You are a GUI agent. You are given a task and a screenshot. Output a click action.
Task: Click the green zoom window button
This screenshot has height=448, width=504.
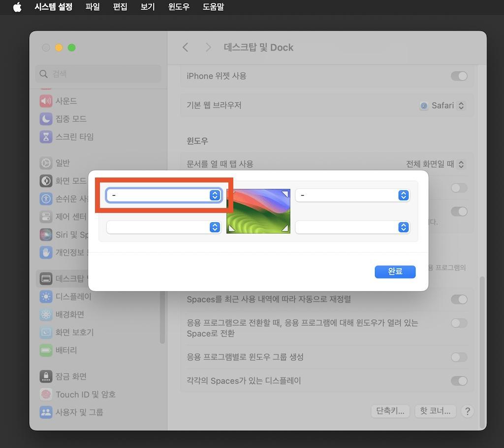[72, 48]
